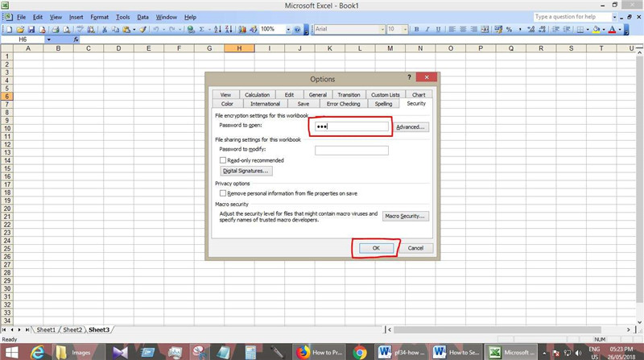Screen dimensions: 644x360
Task: Click the Undo arrow icon
Action: (156, 29)
